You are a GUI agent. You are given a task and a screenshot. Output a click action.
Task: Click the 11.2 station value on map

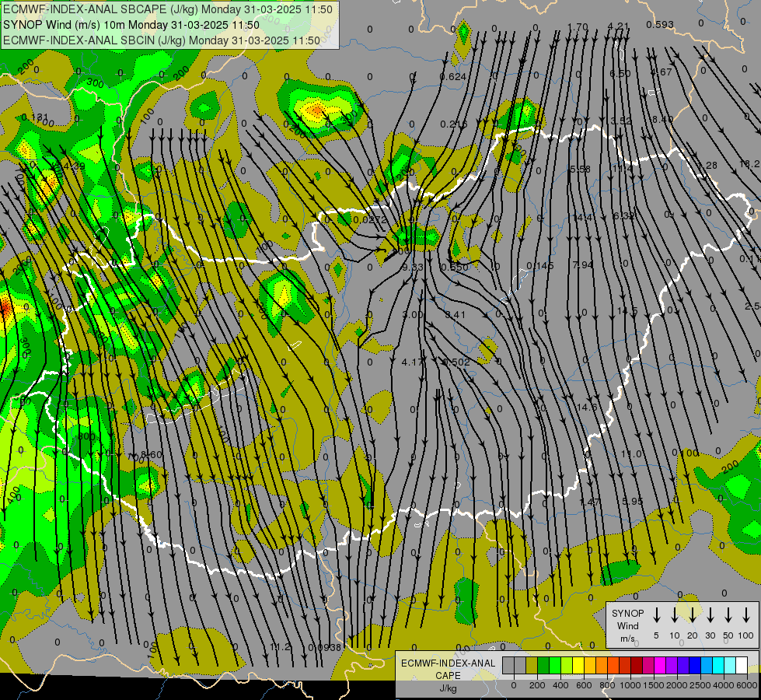pyautogui.click(x=280, y=646)
